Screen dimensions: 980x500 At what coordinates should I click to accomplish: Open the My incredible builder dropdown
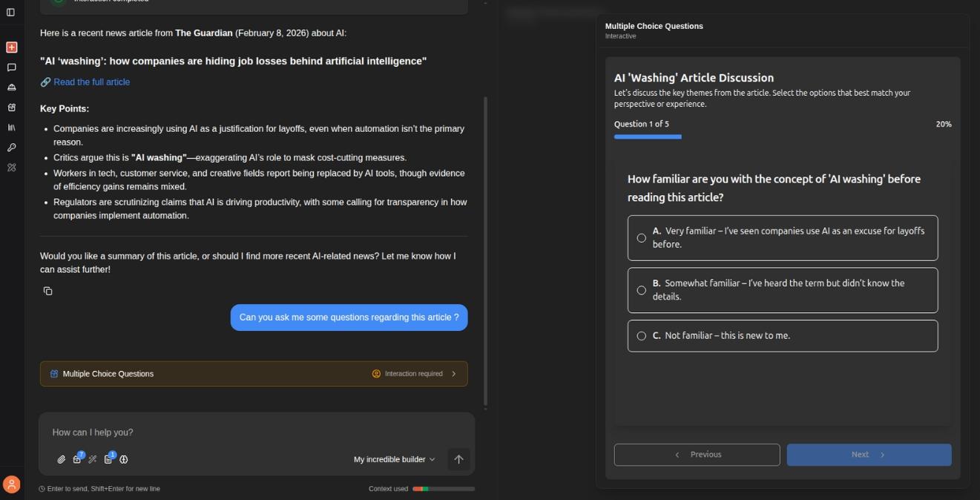click(x=393, y=459)
